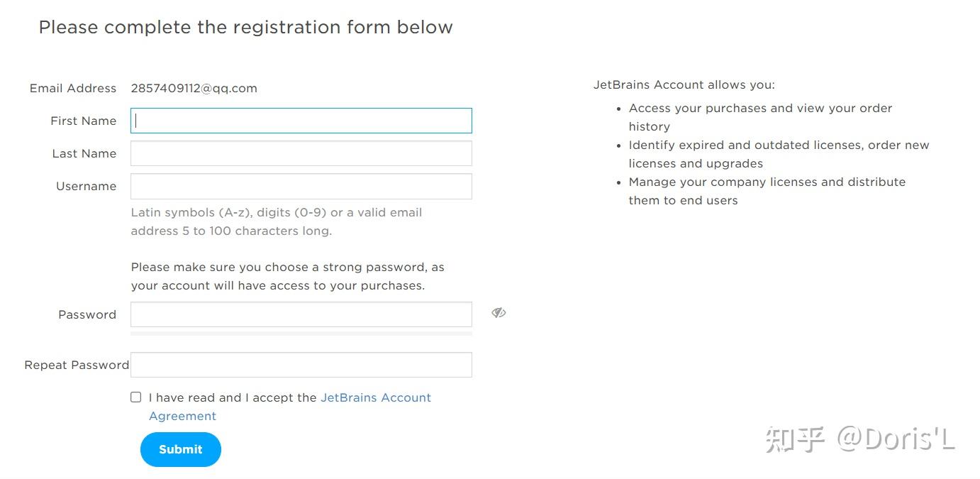Open the JetBrains Account Agreement link
The height and width of the screenshot is (479, 980).
375,398
